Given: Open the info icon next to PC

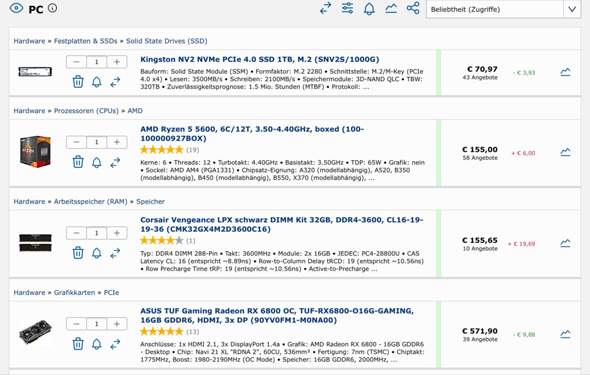Looking at the screenshot, I should click(53, 8).
